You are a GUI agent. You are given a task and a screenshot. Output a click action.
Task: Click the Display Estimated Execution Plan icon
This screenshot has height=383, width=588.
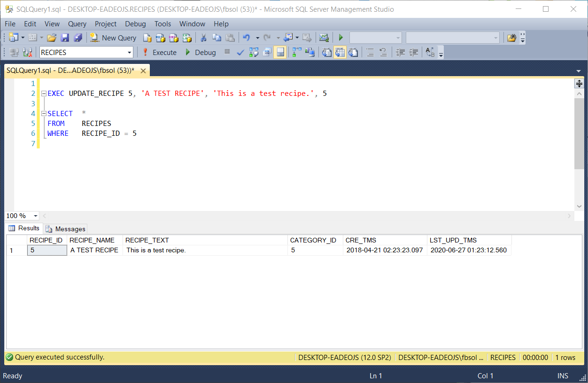(x=254, y=53)
